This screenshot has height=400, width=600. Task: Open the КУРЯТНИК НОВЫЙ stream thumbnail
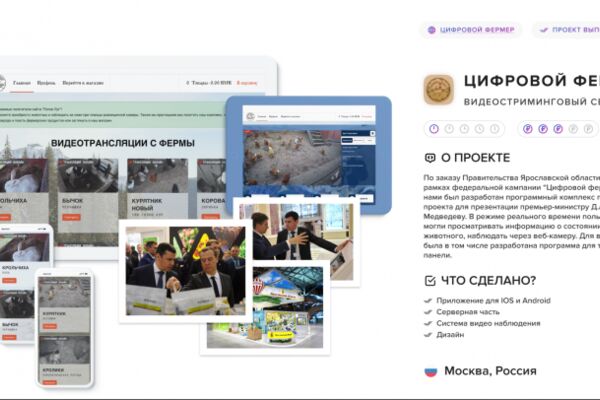[x=157, y=176]
